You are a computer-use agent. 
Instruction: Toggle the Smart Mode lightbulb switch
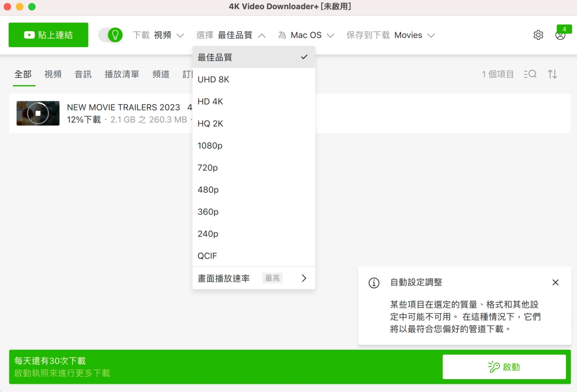click(111, 35)
